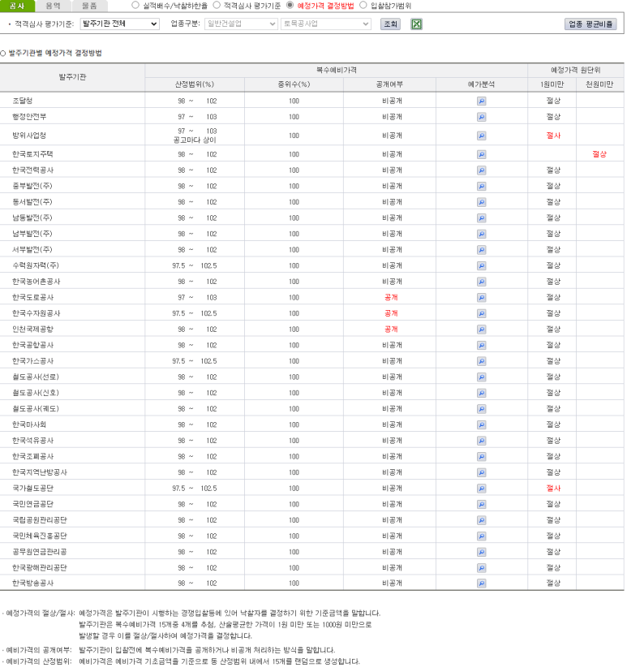Image resolution: width=627 pixels, height=672 pixels.
Task: Switch to 물품 tab
Action: point(89,6)
